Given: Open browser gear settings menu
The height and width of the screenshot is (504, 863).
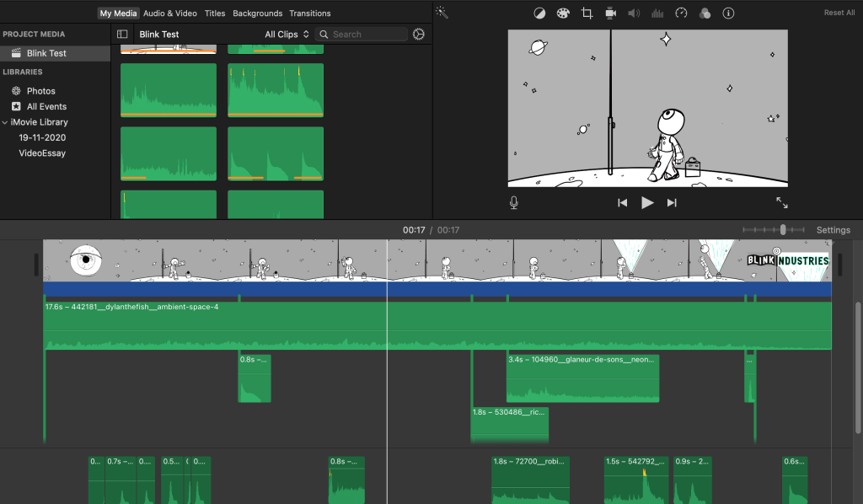Looking at the screenshot, I should [x=419, y=35].
